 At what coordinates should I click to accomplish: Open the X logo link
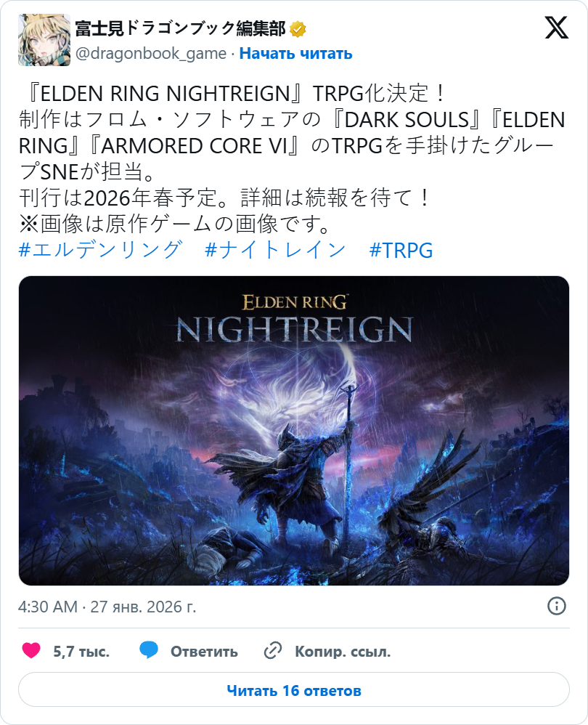coord(556,28)
